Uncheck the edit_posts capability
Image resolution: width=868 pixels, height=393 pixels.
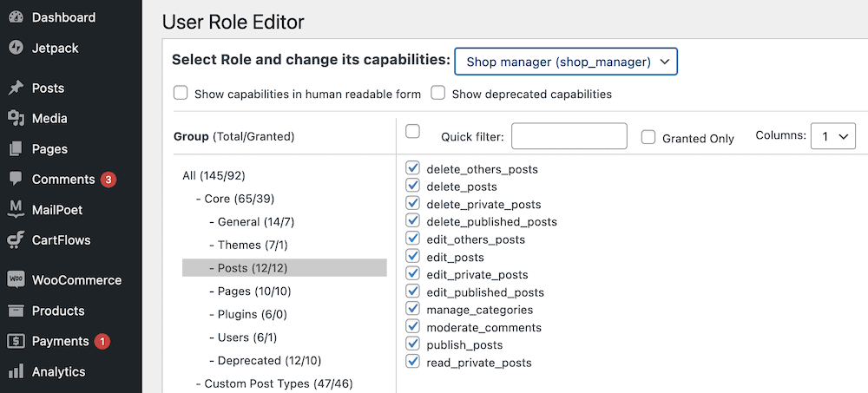(x=412, y=256)
